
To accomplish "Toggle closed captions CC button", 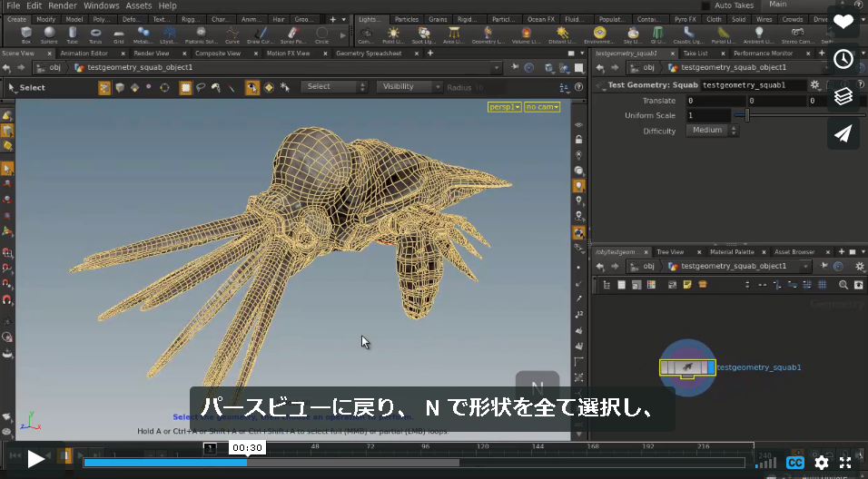I will pyautogui.click(x=795, y=463).
